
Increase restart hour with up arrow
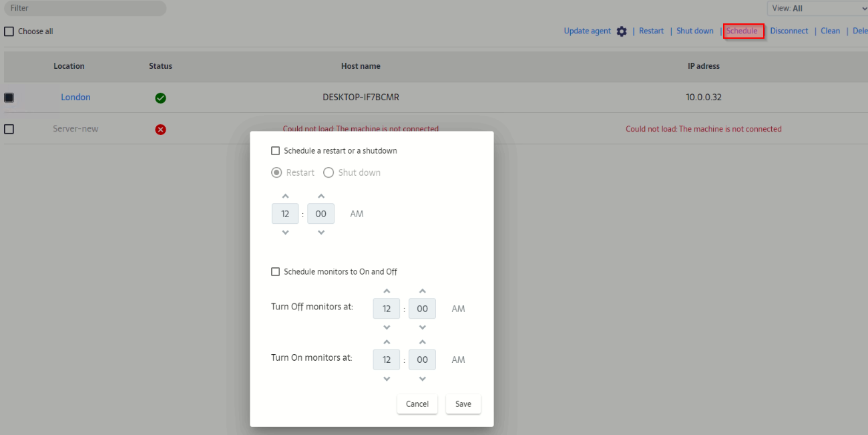(x=285, y=196)
